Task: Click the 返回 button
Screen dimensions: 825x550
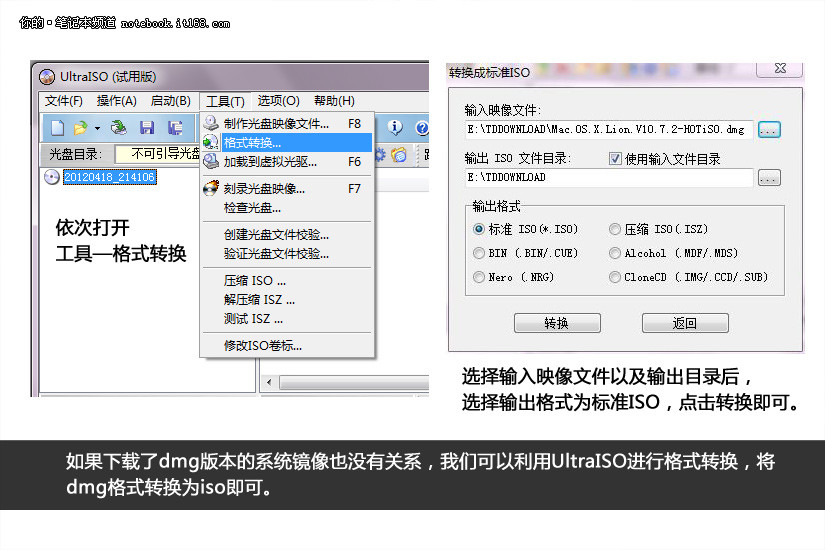Action: click(x=685, y=323)
